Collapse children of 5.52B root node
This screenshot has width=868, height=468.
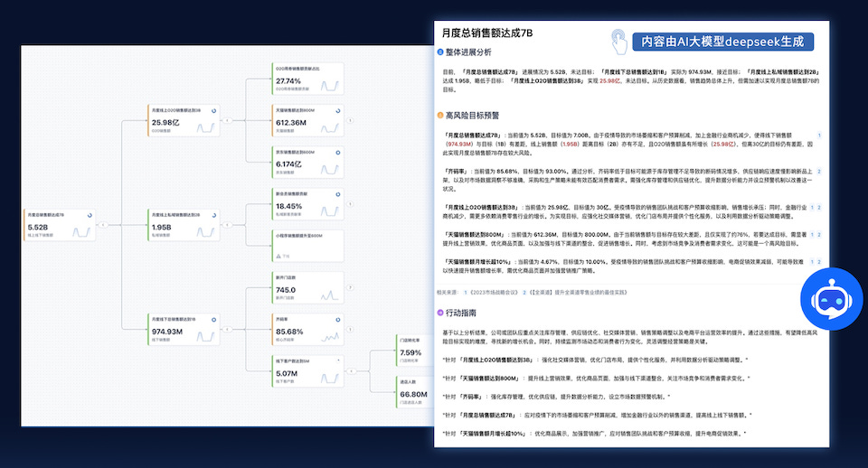[103, 225]
